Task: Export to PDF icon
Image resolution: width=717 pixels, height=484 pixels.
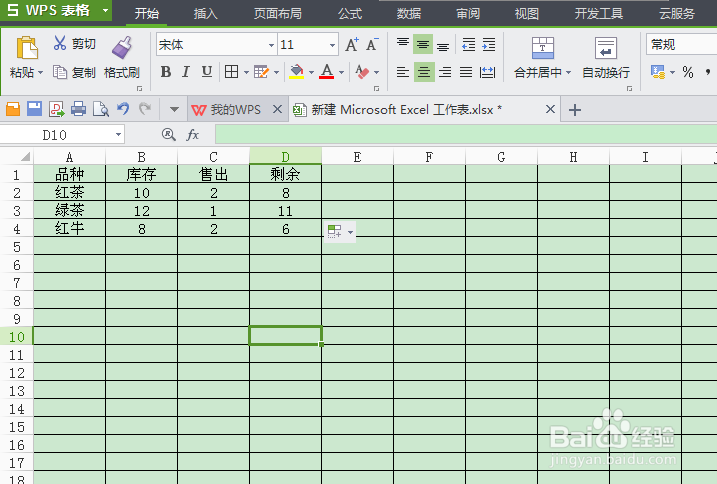Action: 57,109
